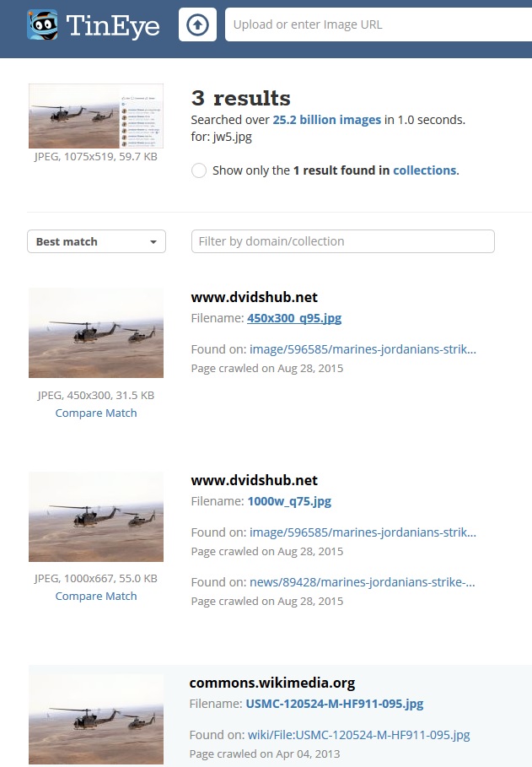Click Compare Match under the 1000x667 result
The image size is (532, 767).
(96, 596)
